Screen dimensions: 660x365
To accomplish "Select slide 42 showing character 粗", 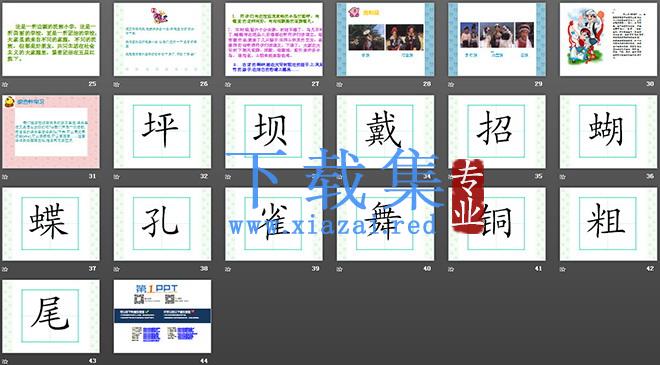I will click(x=608, y=224).
